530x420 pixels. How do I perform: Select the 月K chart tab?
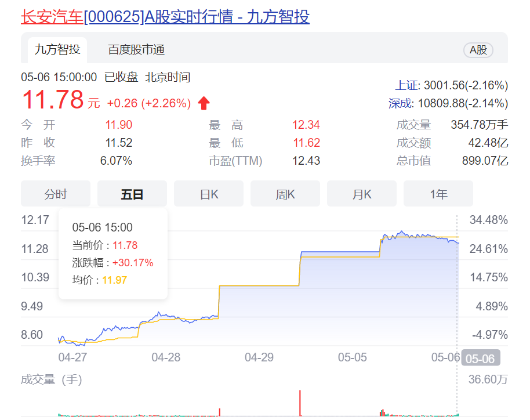362,194
